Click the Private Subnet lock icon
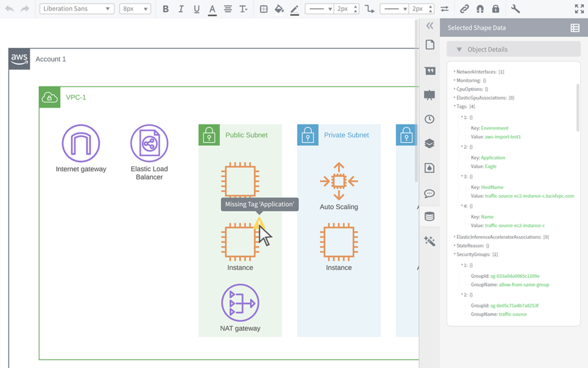The width and height of the screenshot is (588, 368). pos(308,135)
